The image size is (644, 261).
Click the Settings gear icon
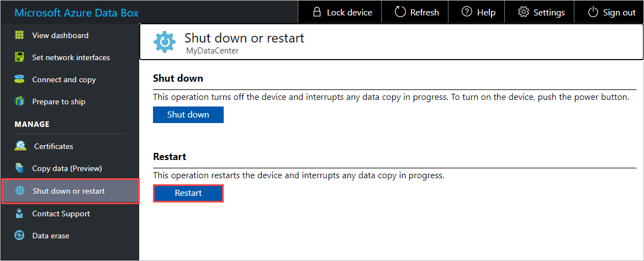523,12
